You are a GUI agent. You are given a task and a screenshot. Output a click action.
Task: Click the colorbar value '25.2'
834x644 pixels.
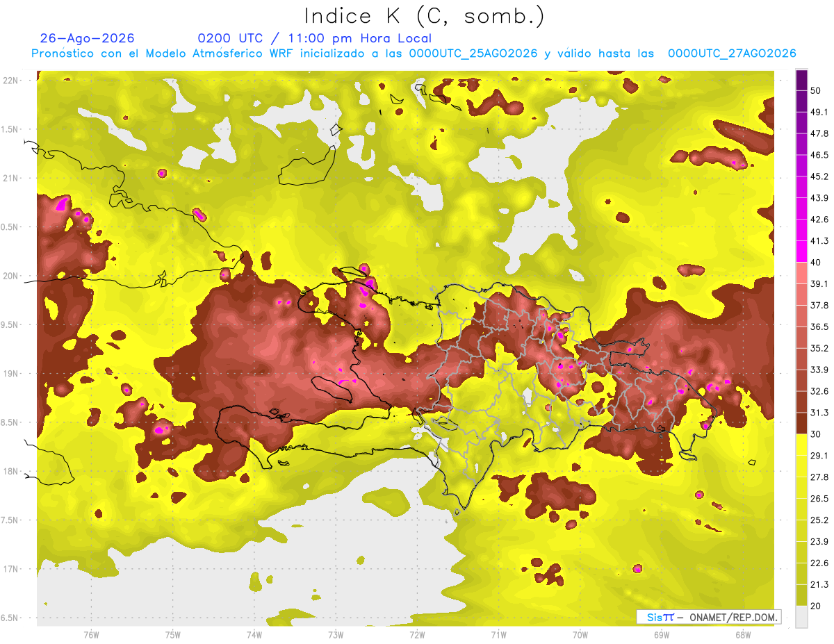pyautogui.click(x=819, y=520)
